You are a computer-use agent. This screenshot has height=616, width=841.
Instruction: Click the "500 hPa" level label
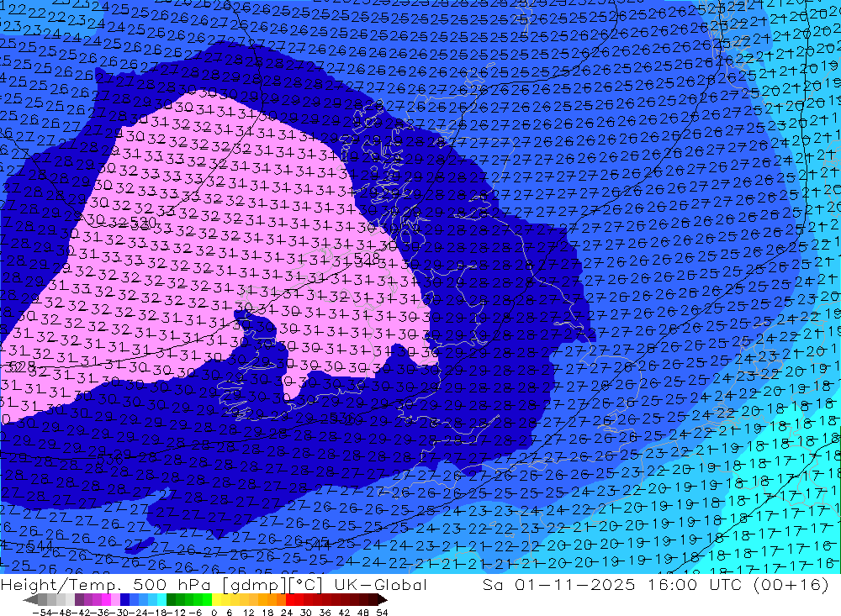click(x=172, y=584)
